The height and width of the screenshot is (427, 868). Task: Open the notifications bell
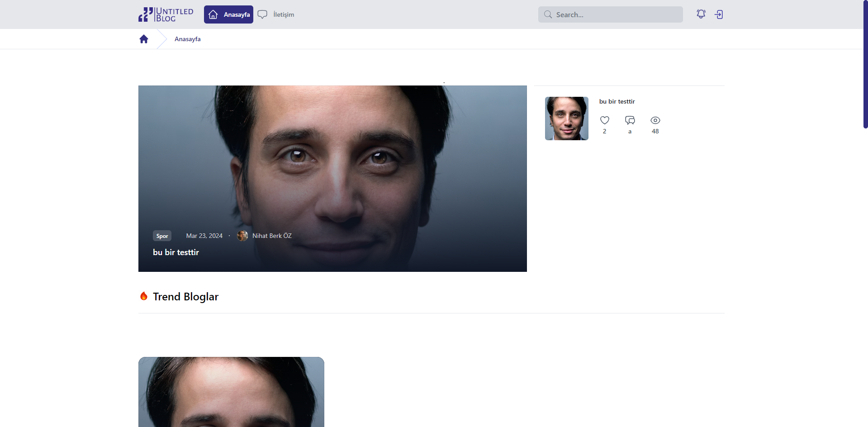pos(701,14)
